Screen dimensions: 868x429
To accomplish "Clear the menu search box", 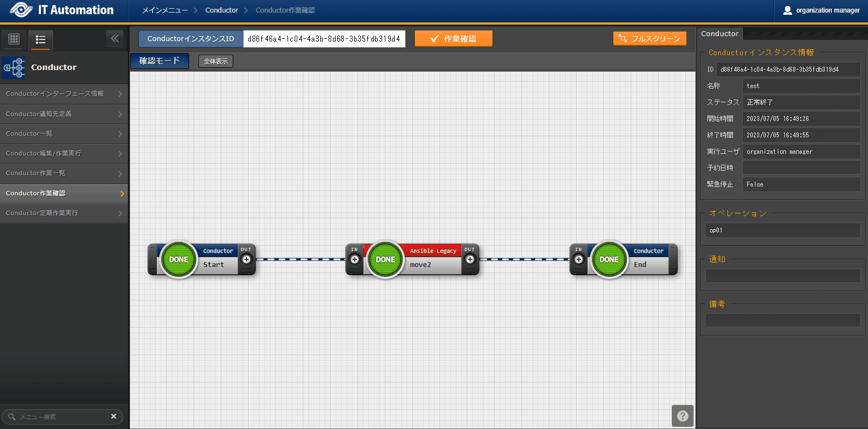I will 114,416.
